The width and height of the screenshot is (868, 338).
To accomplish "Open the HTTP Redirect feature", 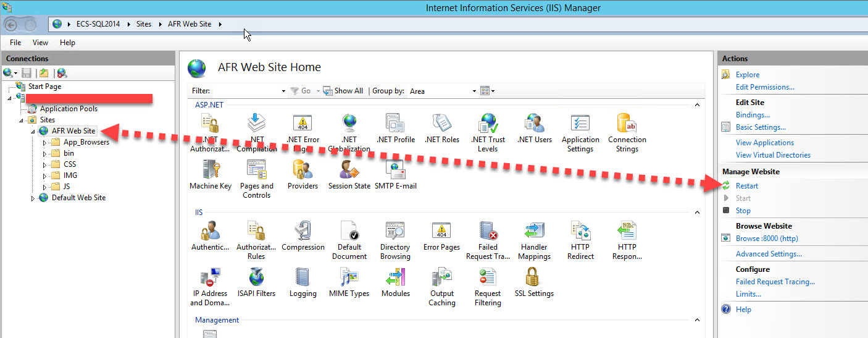I will (580, 240).
